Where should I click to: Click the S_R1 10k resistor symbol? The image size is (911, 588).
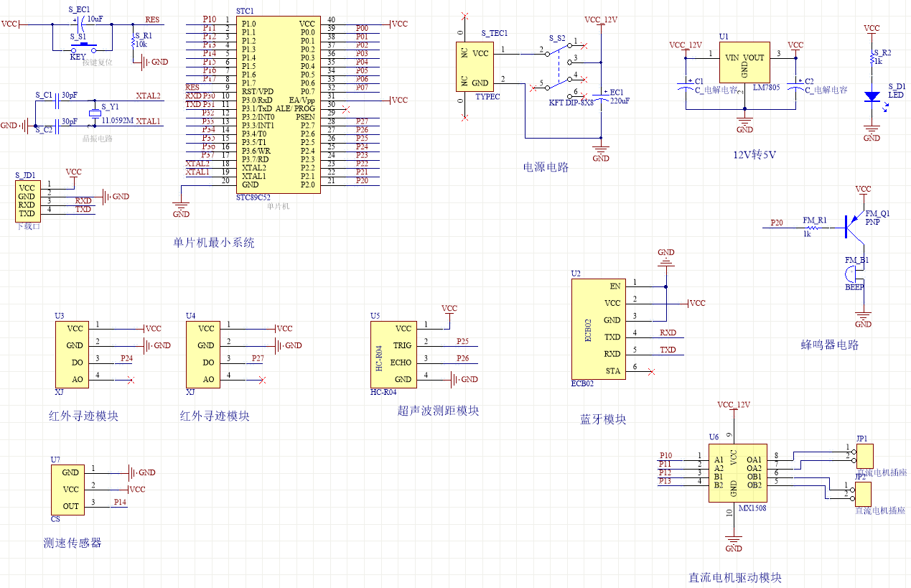(x=133, y=42)
